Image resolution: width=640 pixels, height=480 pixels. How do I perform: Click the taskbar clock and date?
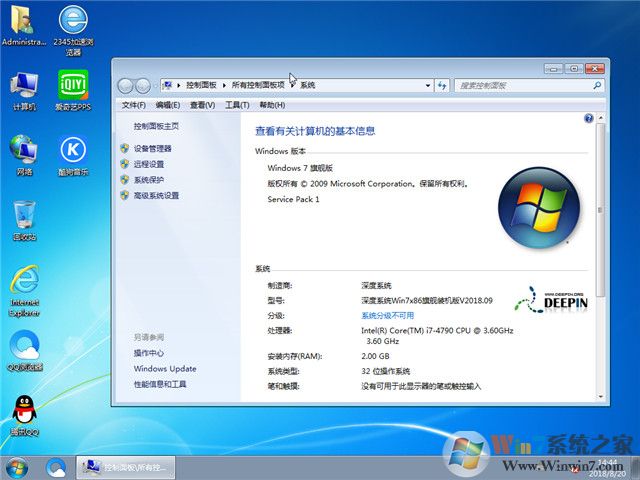(607, 468)
